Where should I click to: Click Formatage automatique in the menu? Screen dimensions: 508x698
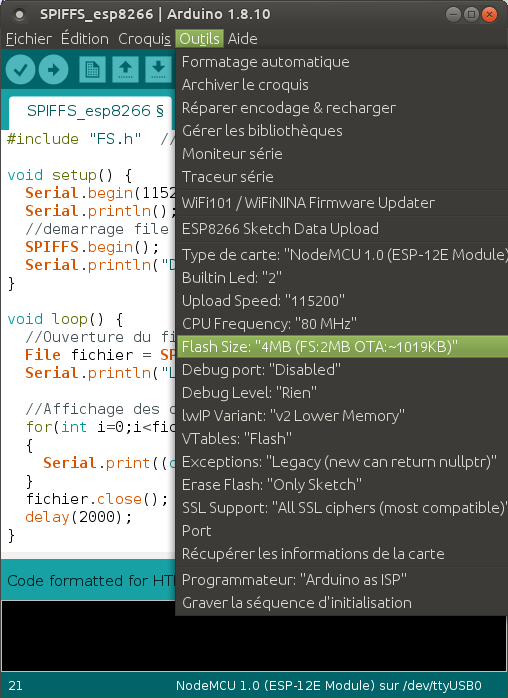(x=342, y=62)
